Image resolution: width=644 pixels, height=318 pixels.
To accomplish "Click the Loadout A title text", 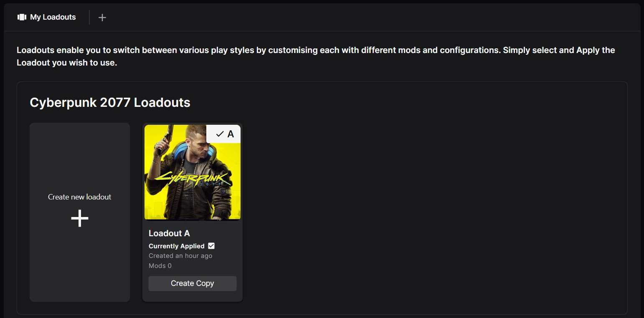I will (x=169, y=233).
